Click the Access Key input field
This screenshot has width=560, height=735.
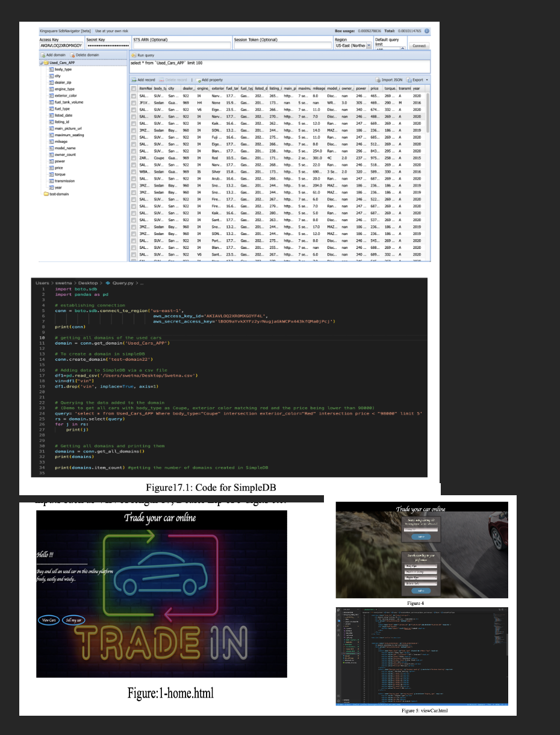pos(60,45)
